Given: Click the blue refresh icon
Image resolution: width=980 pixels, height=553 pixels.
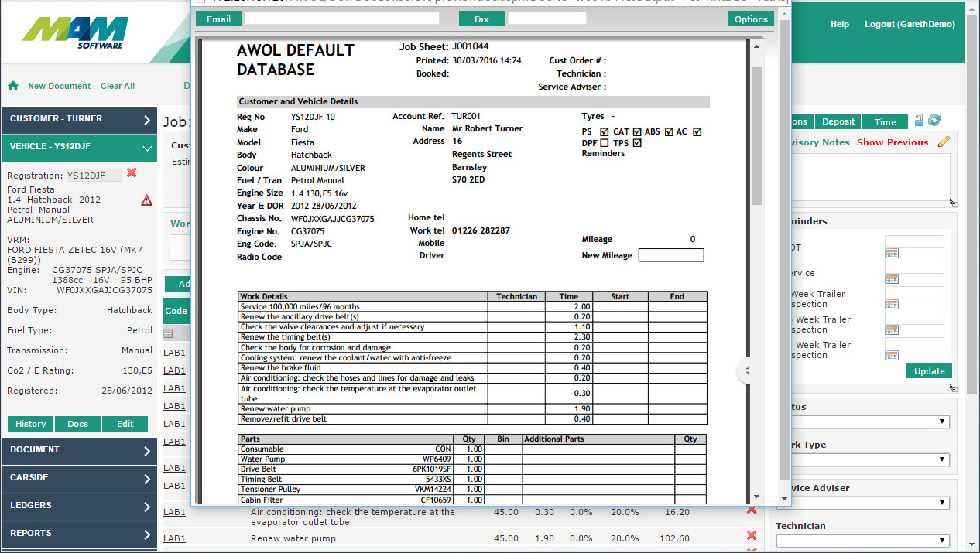Looking at the screenshot, I should (934, 120).
